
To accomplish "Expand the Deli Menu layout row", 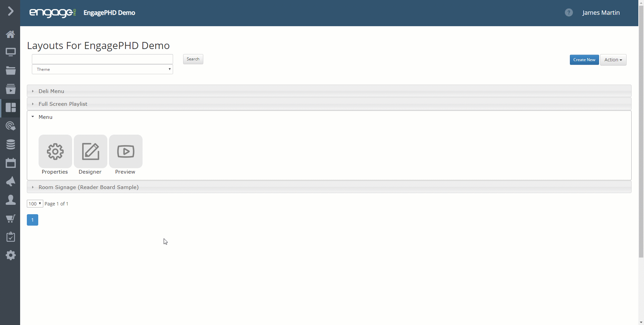I will pyautogui.click(x=329, y=91).
